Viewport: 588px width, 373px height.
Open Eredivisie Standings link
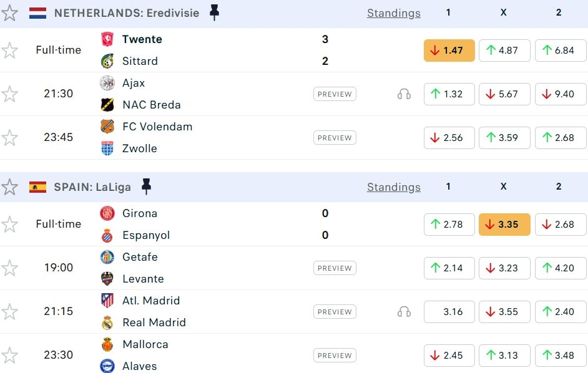[x=393, y=13]
